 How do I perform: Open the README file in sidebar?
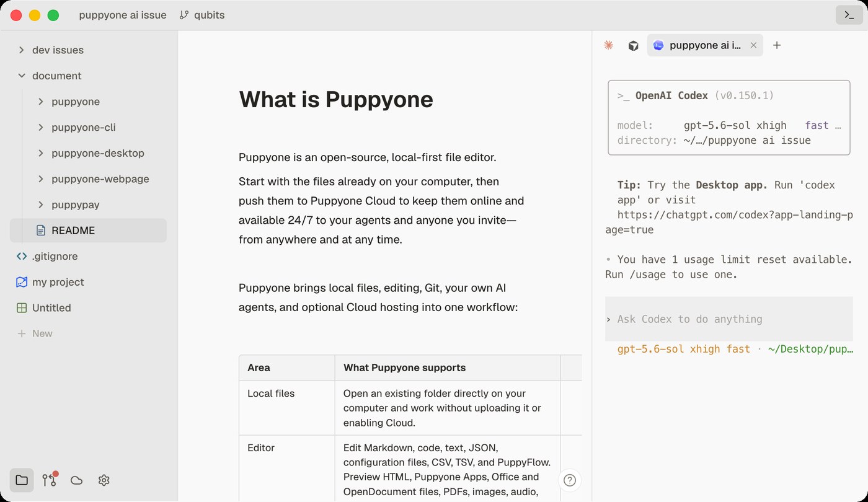[88, 231]
